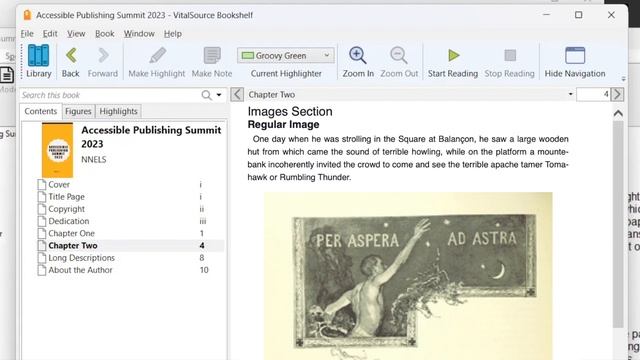Click the Forward arrow button
This screenshot has width=640, height=360.
pyautogui.click(x=102, y=61)
